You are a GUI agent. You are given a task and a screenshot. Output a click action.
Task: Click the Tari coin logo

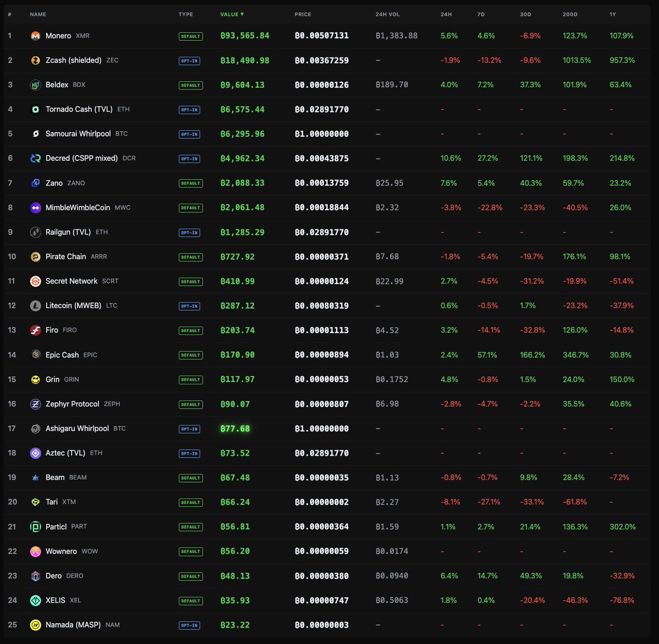[35, 502]
